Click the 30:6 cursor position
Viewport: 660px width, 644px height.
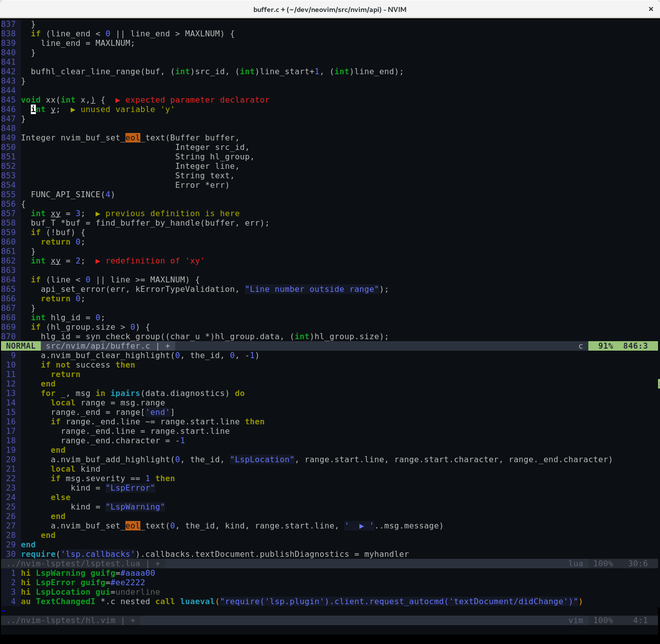click(x=638, y=564)
